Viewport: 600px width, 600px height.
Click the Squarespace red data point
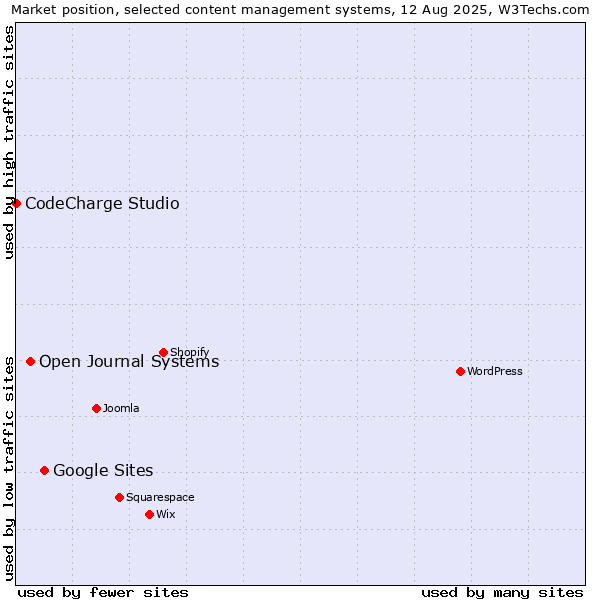tap(119, 497)
